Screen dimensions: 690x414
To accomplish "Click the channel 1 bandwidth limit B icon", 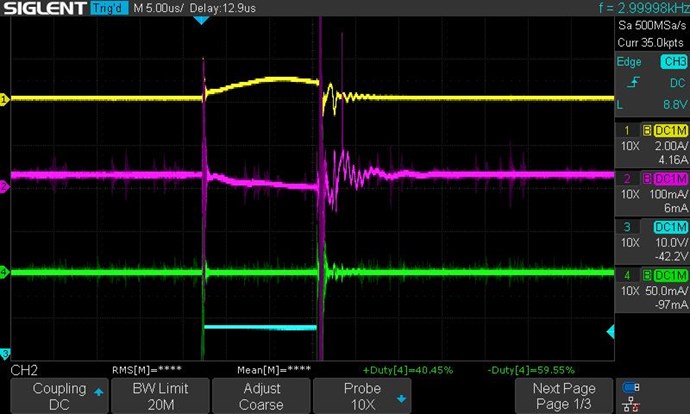I will (x=646, y=131).
